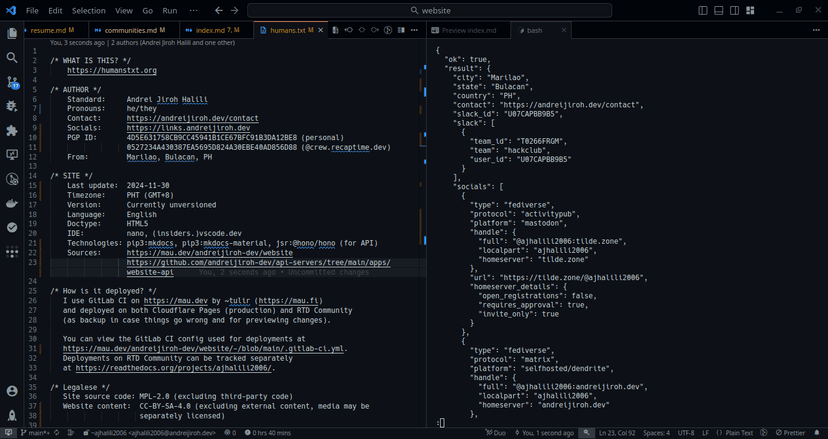The height and width of the screenshot is (439, 828).
Task: Click the main git branch status item
Action: point(37,433)
